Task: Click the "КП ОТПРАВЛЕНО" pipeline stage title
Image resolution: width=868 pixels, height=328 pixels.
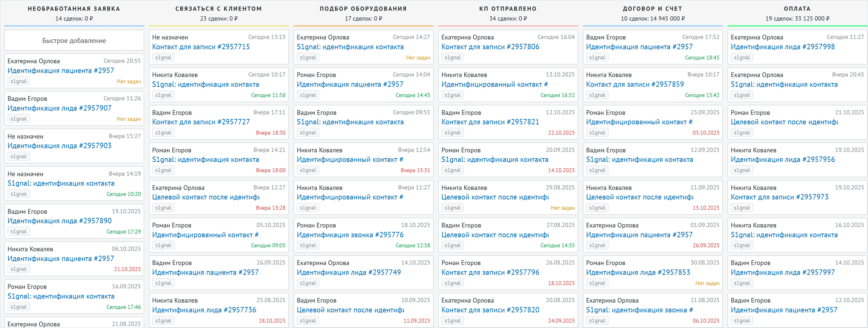Action: click(508, 8)
